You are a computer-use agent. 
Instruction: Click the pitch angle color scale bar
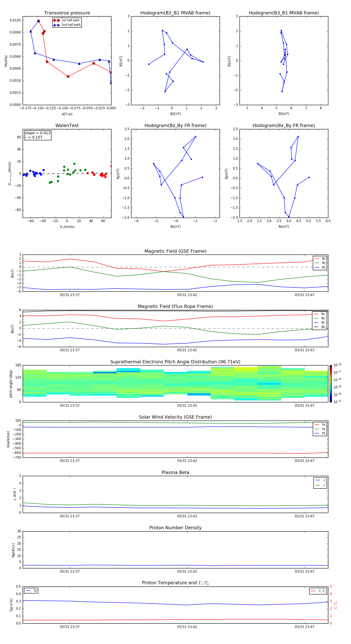[x=331, y=384]
